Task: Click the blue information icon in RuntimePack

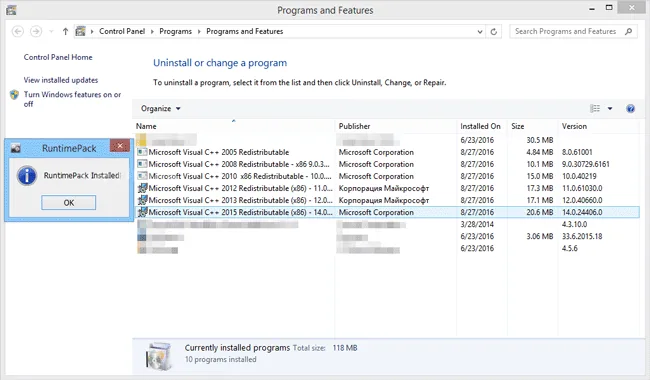Action: [x=27, y=176]
